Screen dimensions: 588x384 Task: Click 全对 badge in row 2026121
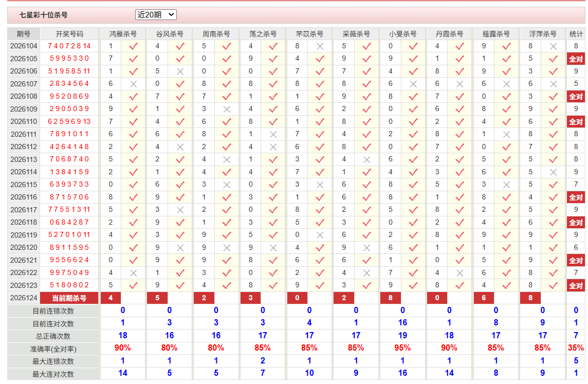pyautogui.click(x=576, y=260)
